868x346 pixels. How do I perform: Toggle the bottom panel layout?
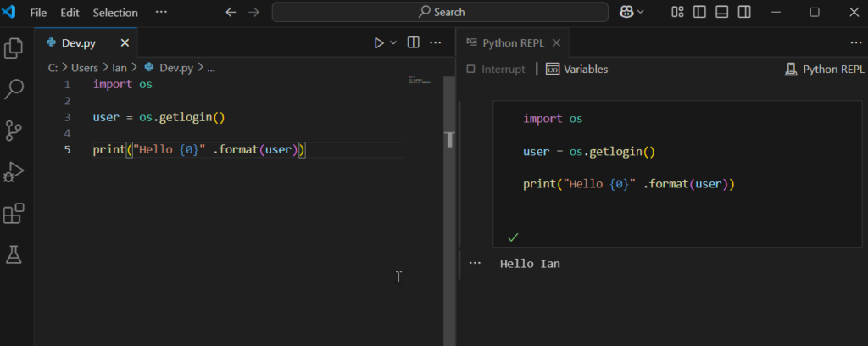tap(721, 12)
